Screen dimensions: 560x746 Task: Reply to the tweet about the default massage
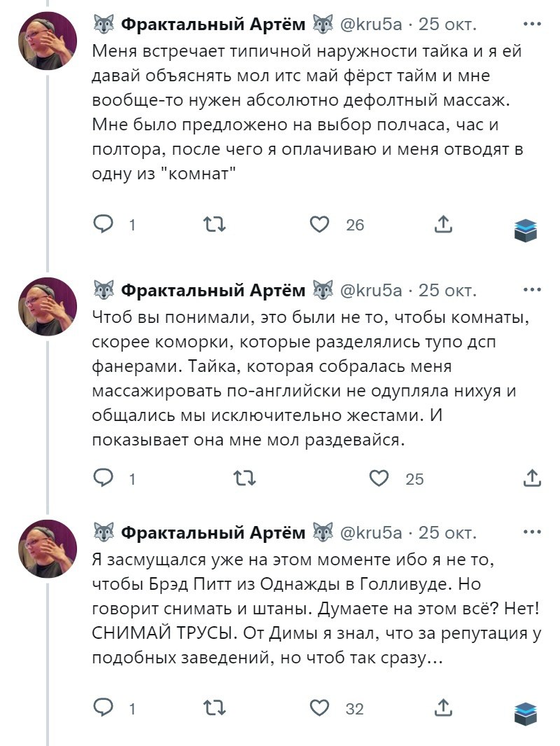pyautogui.click(x=104, y=224)
